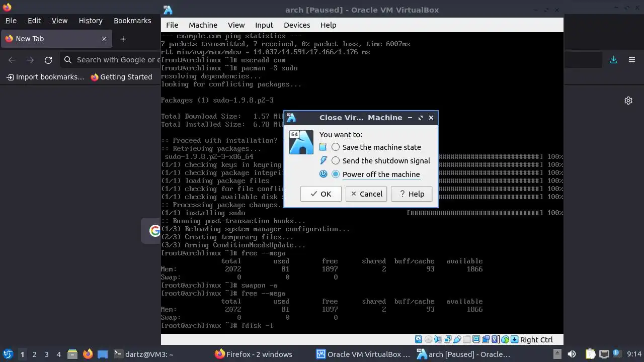Viewport: 644px width, 362px height.
Task: Open Help from the close dialog
Action: 412,194
